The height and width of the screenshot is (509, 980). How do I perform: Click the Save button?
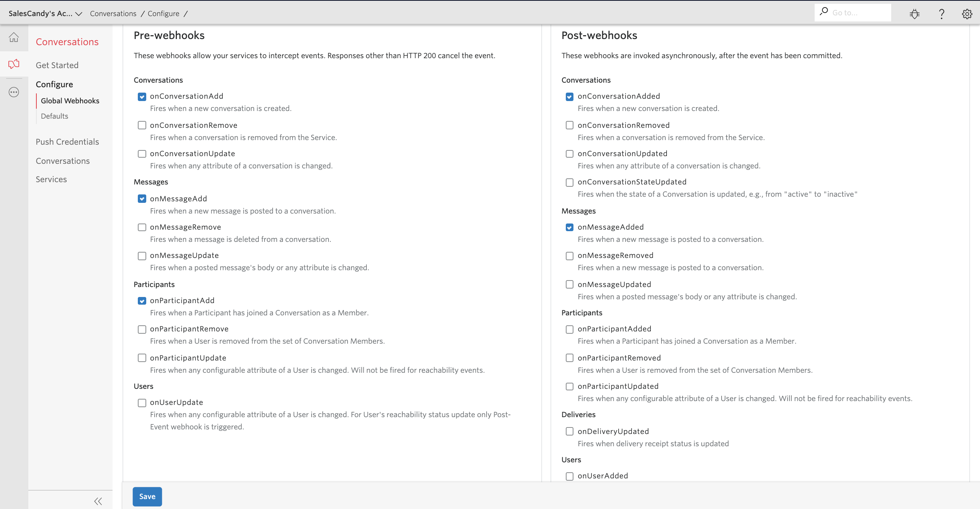pos(147,496)
